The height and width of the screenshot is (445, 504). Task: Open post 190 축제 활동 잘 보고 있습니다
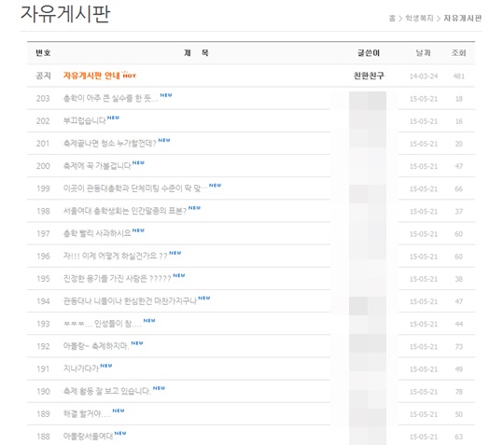tap(106, 391)
